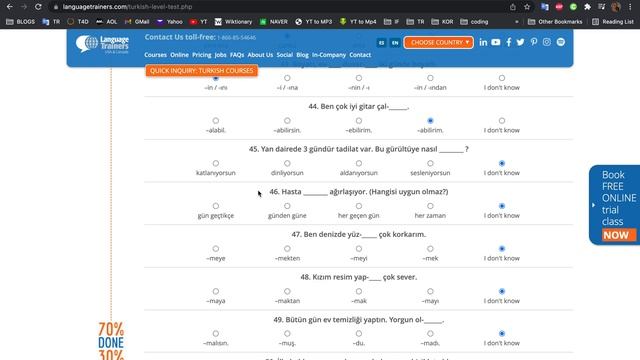Screen dimensions: 640x360
Task: Open the Jobs page link
Action: tap(220, 55)
